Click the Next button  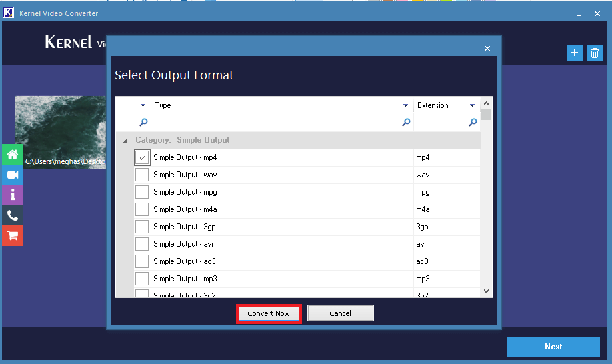pyautogui.click(x=553, y=347)
